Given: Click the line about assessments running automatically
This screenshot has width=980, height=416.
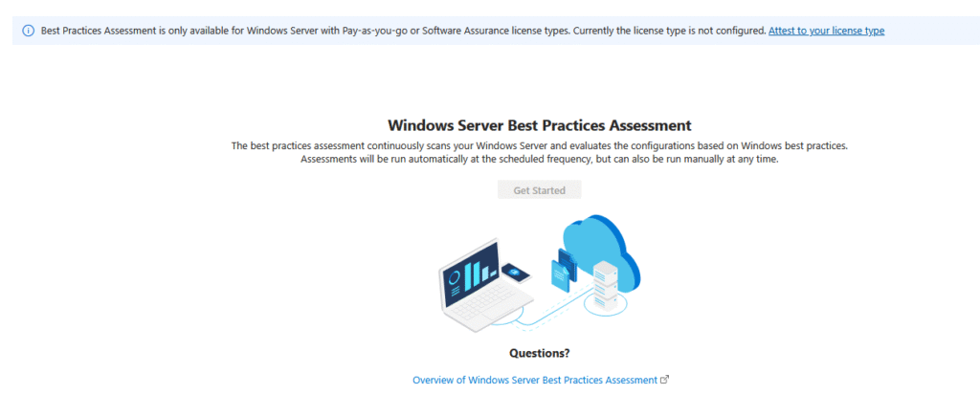Looking at the screenshot, I should tap(540, 159).
